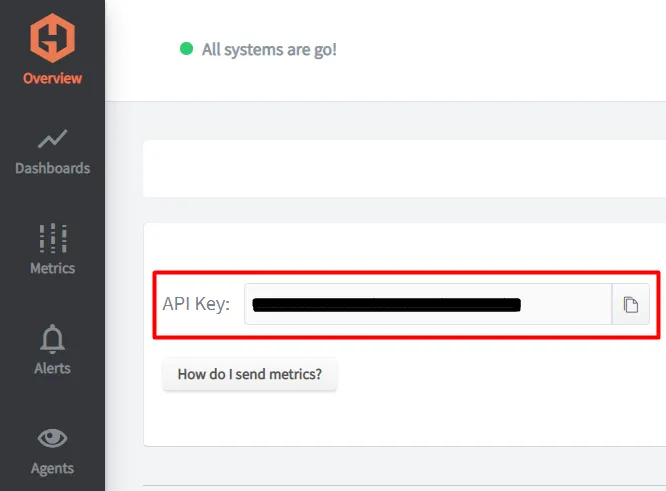Screen dimensions: 666x491
Task: Click the 'How do I send metrics?' button
Action: pos(250,374)
